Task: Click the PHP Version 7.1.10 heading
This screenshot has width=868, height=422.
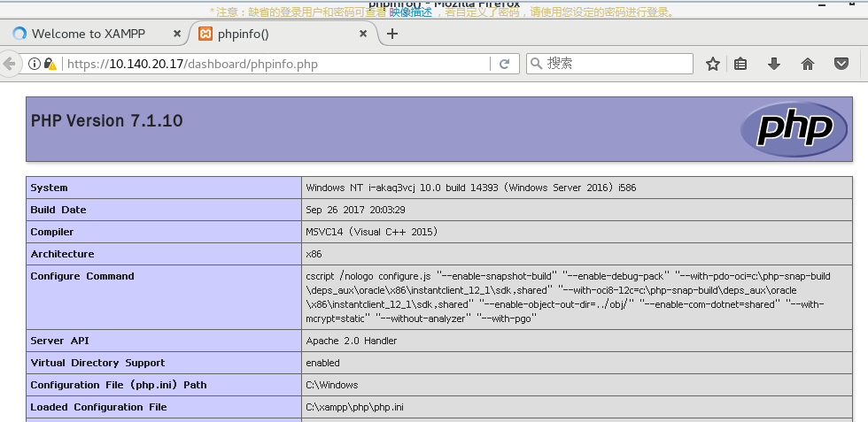Action: tap(107, 120)
